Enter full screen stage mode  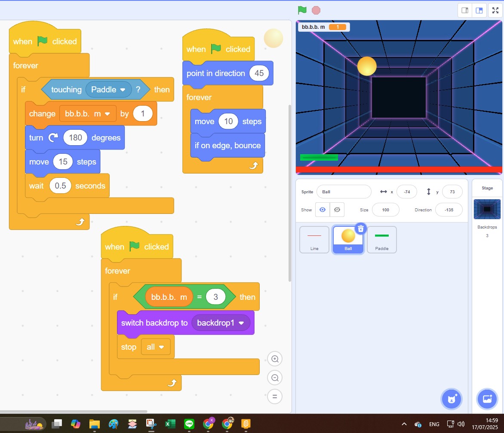[495, 10]
